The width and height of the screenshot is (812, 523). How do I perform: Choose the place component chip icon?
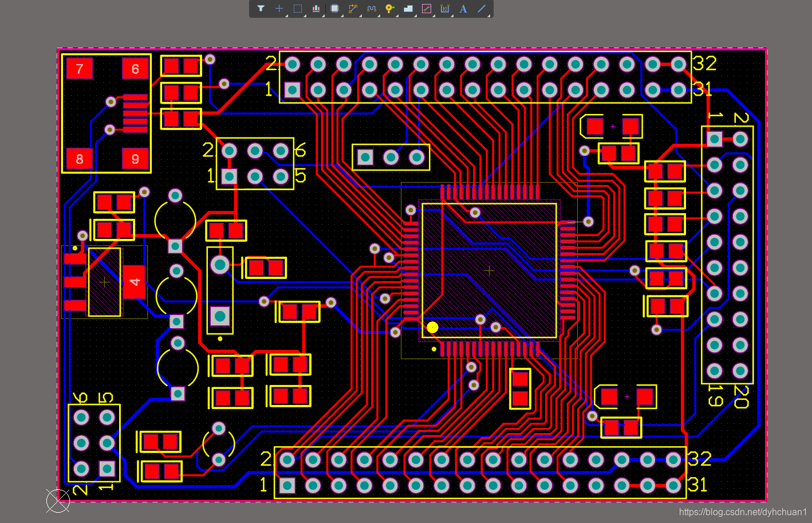click(x=334, y=9)
